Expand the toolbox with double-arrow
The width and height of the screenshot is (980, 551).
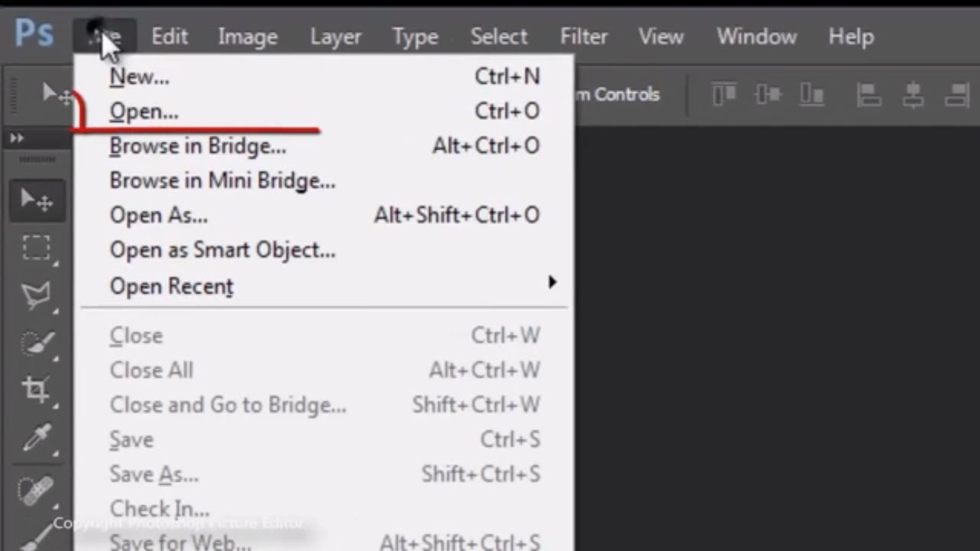tap(17, 138)
